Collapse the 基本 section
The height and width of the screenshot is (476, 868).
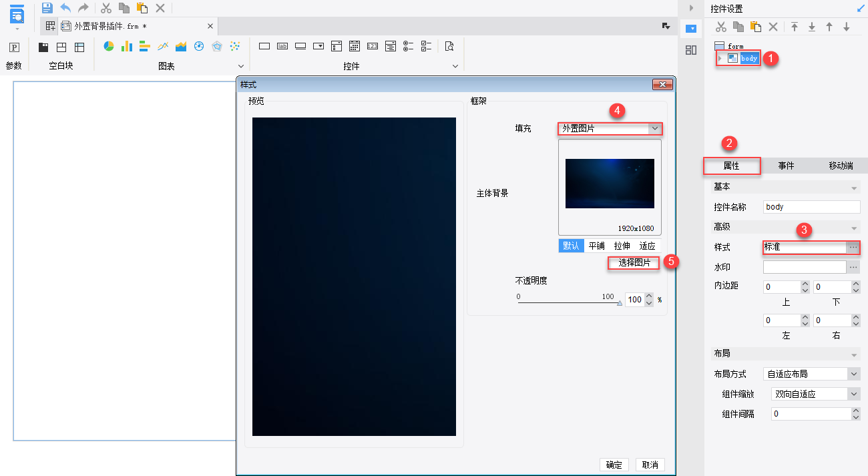(853, 188)
